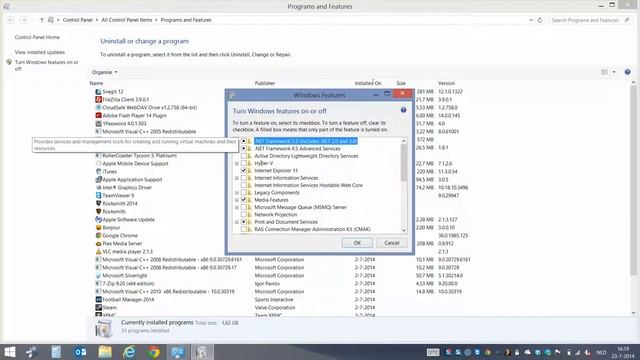Open help in Programs and Features window
Viewport: 640px width, 360px height.
[627, 72]
